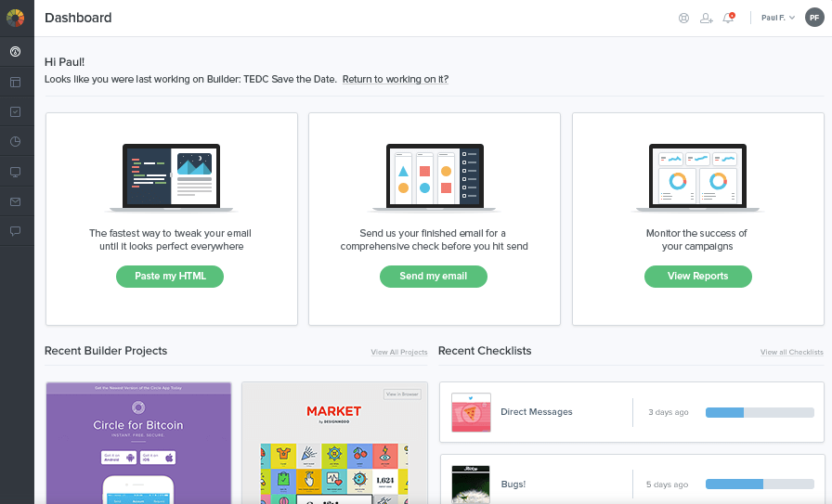Click the help lifebuoy icon
The height and width of the screenshot is (504, 832).
pyautogui.click(x=684, y=18)
